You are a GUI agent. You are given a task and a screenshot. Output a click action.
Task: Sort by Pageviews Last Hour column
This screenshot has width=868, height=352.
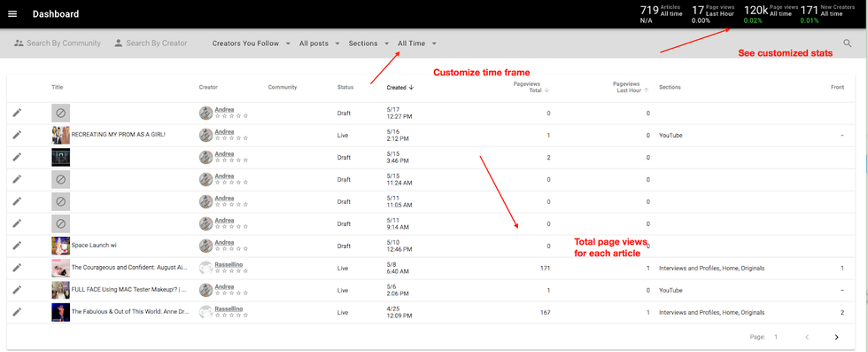pyautogui.click(x=631, y=87)
